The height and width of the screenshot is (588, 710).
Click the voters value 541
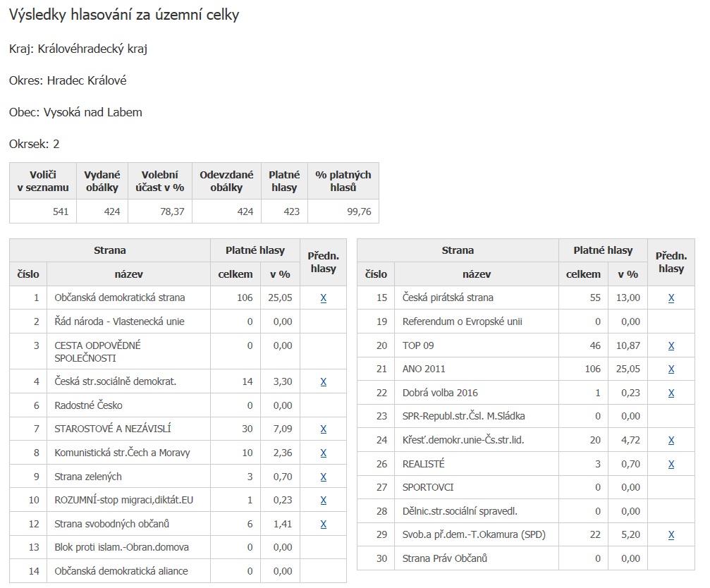click(x=61, y=212)
